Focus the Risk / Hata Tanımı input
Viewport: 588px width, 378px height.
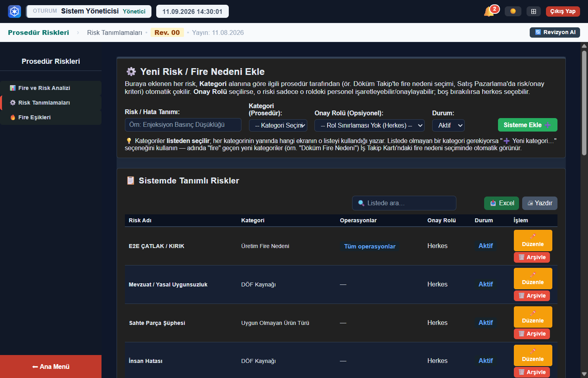point(183,125)
